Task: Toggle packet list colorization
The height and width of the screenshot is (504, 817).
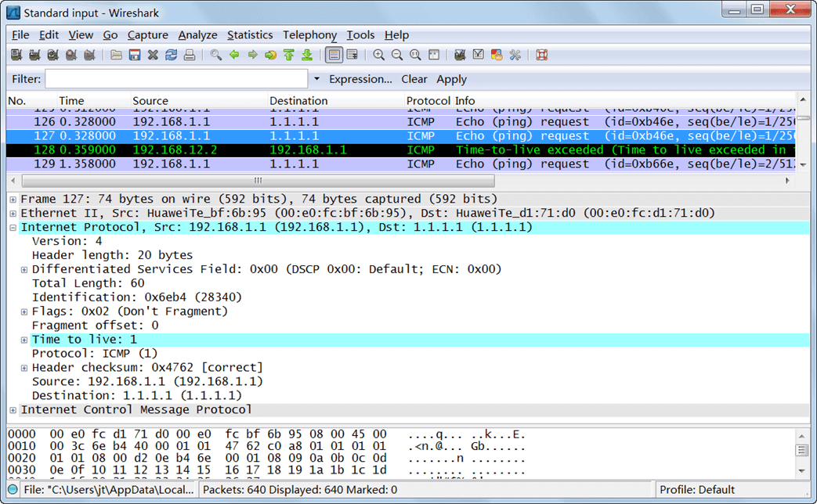Action: pyautogui.click(x=334, y=55)
